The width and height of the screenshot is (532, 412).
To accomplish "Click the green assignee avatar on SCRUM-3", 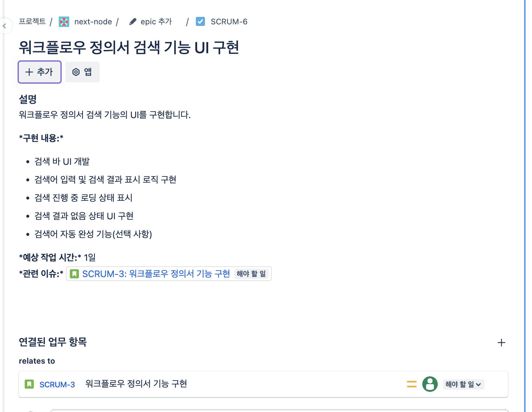I will click(430, 384).
